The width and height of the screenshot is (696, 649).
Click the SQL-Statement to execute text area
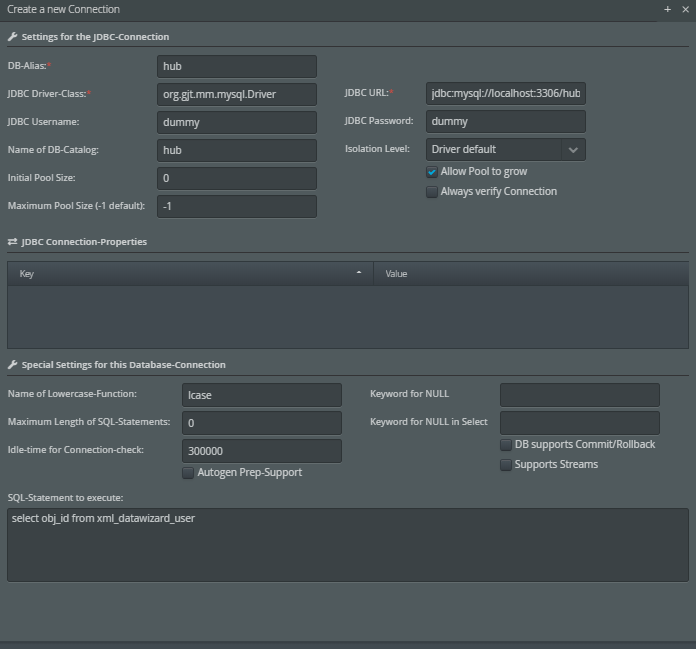(x=348, y=545)
